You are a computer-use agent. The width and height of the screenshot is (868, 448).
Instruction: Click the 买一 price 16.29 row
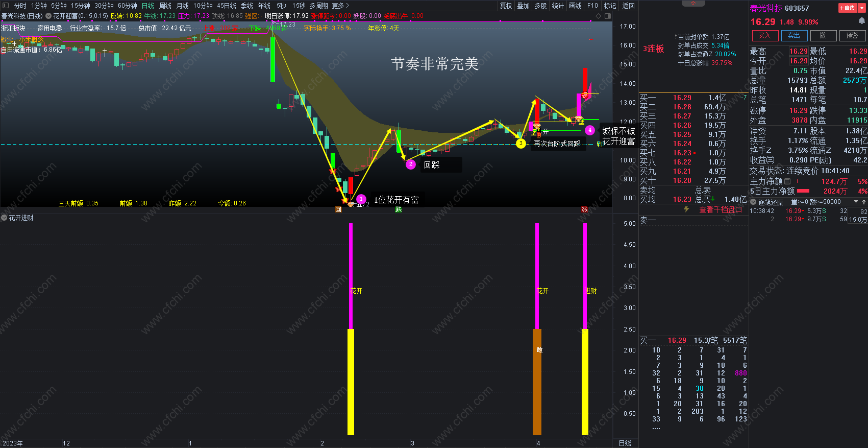pyautogui.click(x=693, y=98)
